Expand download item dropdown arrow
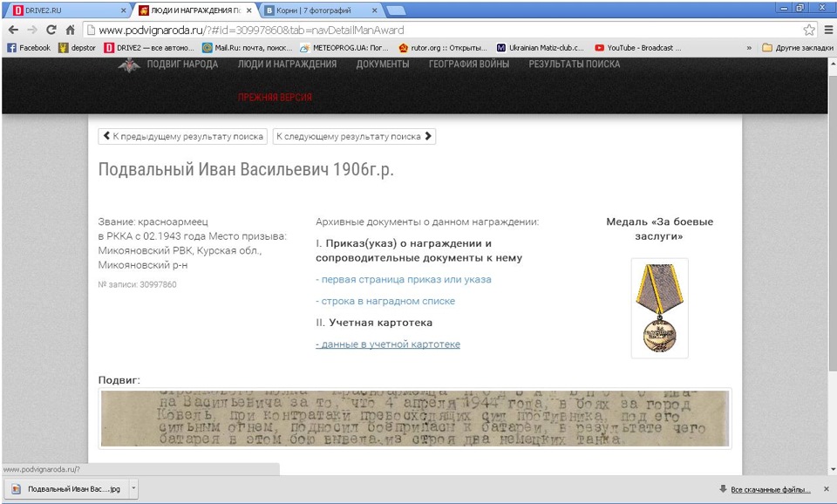Image resolution: width=837 pixels, height=504 pixels. [x=133, y=488]
